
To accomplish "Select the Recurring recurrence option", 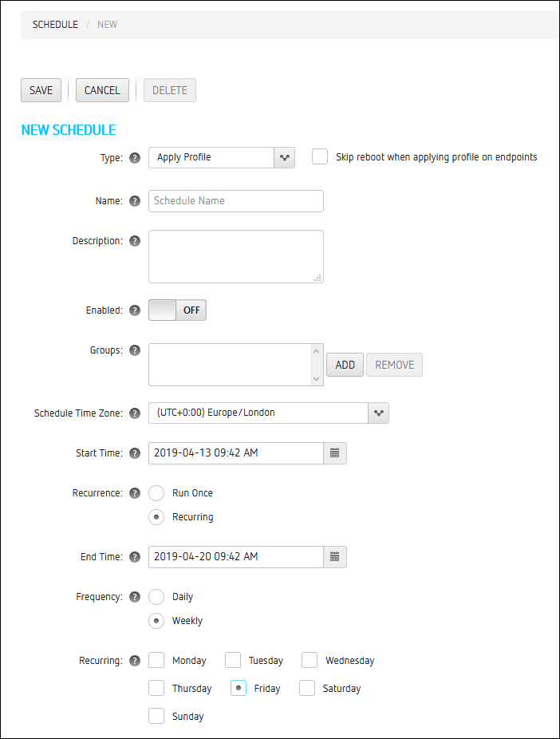I will 156,517.
